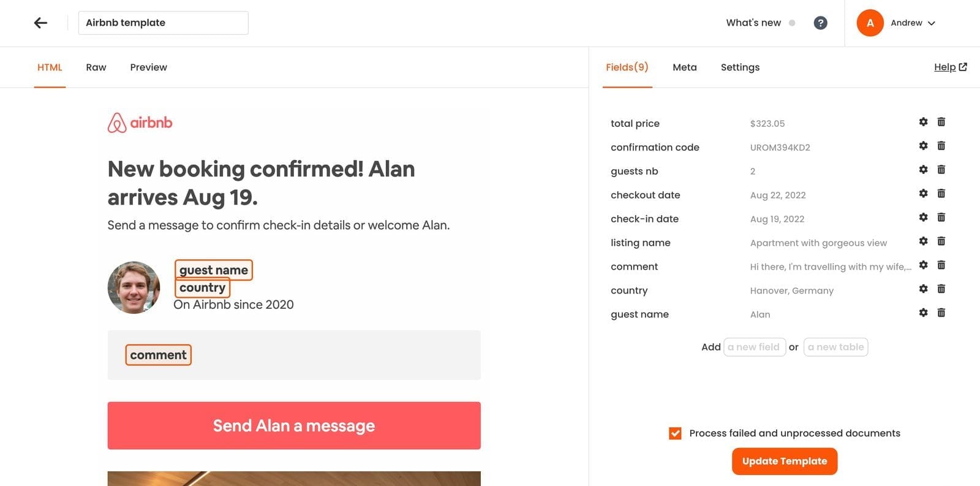
Task: Delete the confirmation code field
Action: 941,146
